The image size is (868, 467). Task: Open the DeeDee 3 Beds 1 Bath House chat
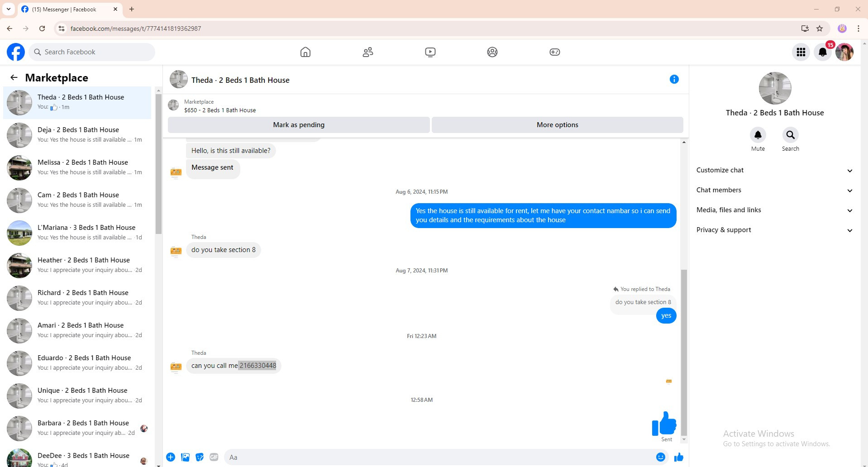click(x=77, y=456)
